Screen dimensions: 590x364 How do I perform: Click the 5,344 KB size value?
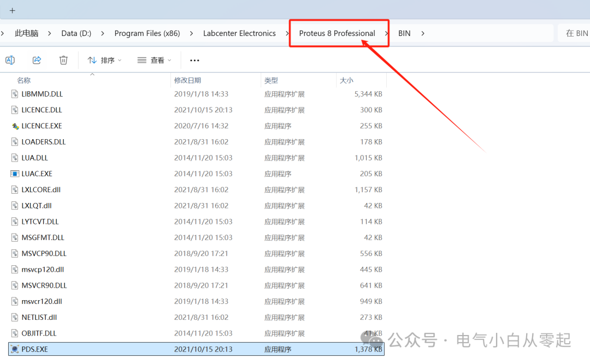(x=368, y=94)
